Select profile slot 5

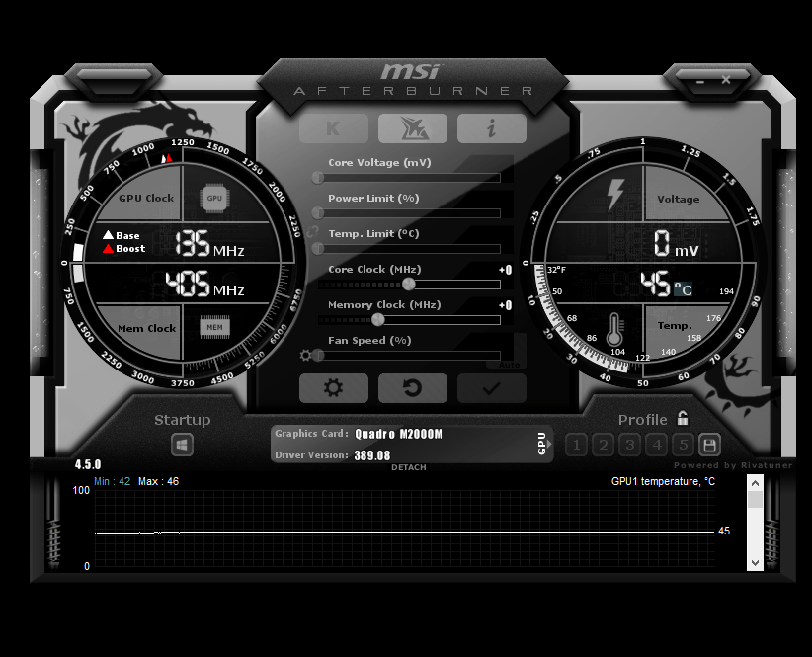(684, 445)
